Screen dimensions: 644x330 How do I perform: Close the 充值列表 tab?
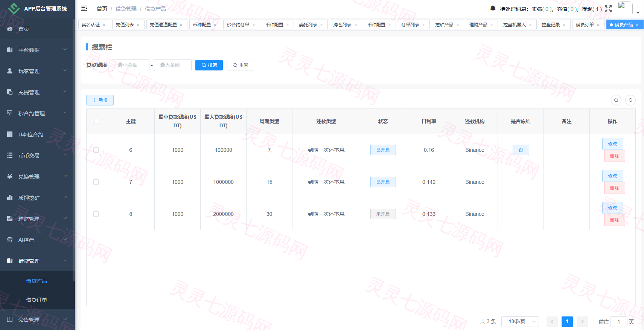(138, 25)
